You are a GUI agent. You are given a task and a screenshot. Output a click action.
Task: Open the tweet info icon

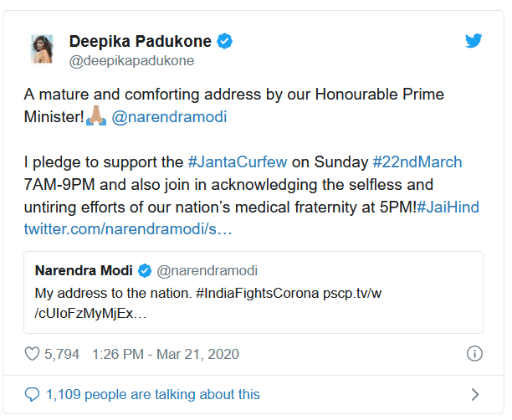[x=474, y=354]
